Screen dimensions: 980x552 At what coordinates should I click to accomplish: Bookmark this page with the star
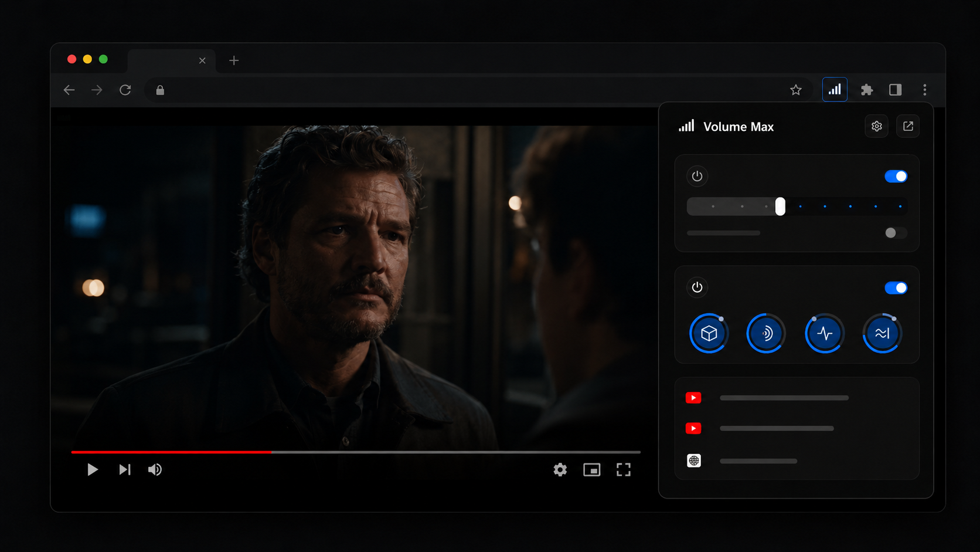[x=795, y=90]
